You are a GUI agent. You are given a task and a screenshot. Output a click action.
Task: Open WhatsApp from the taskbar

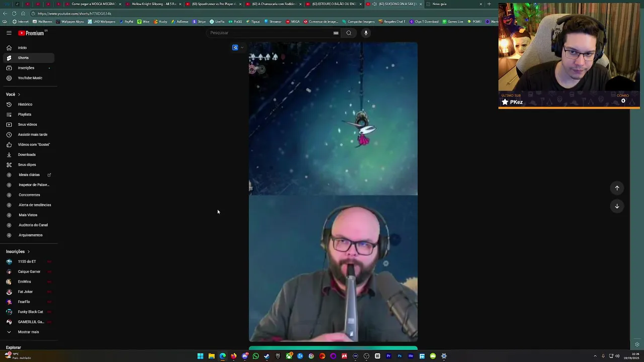click(256, 356)
